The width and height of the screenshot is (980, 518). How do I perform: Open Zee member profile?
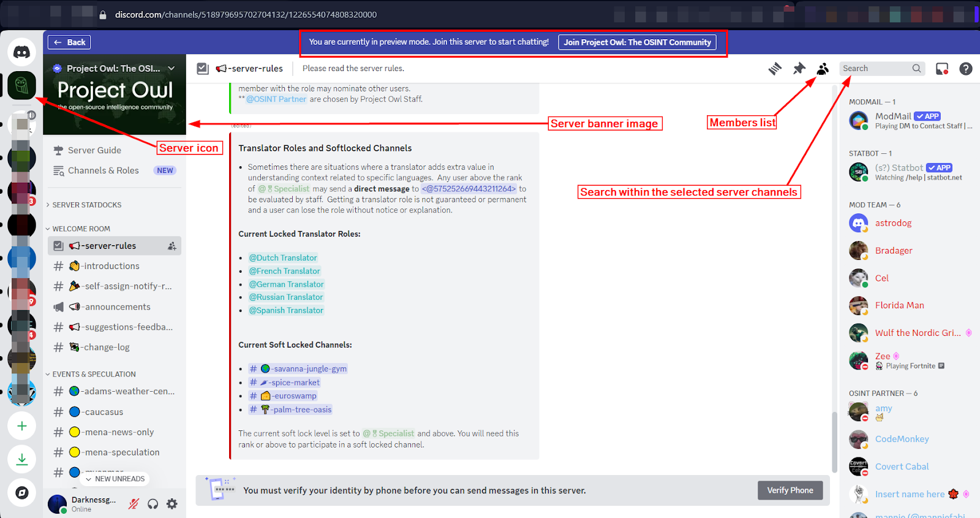pos(911,360)
